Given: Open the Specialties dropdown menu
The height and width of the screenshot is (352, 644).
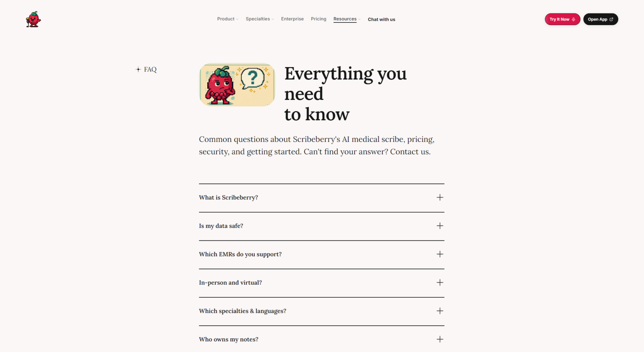Looking at the screenshot, I should coord(259,19).
